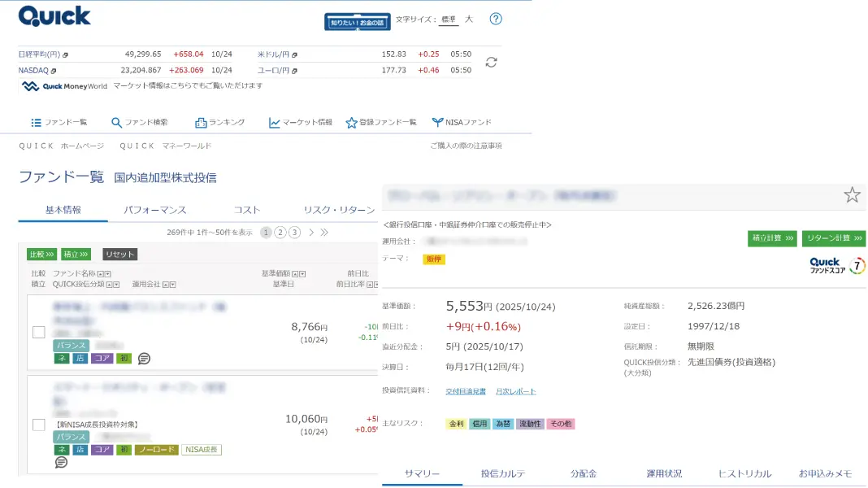Click the ネ badge in the 8,766円 fund row
This screenshot has height=488, width=868.
[x=62, y=359]
